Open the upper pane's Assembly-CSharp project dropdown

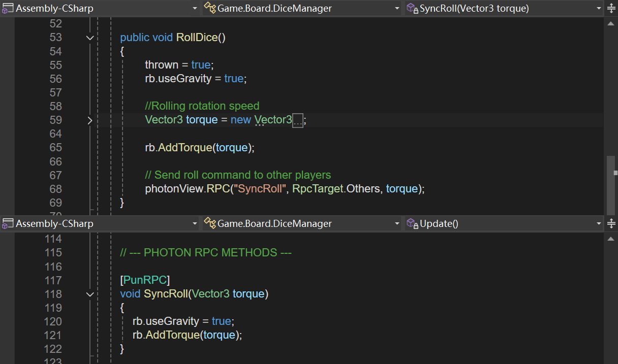click(195, 9)
